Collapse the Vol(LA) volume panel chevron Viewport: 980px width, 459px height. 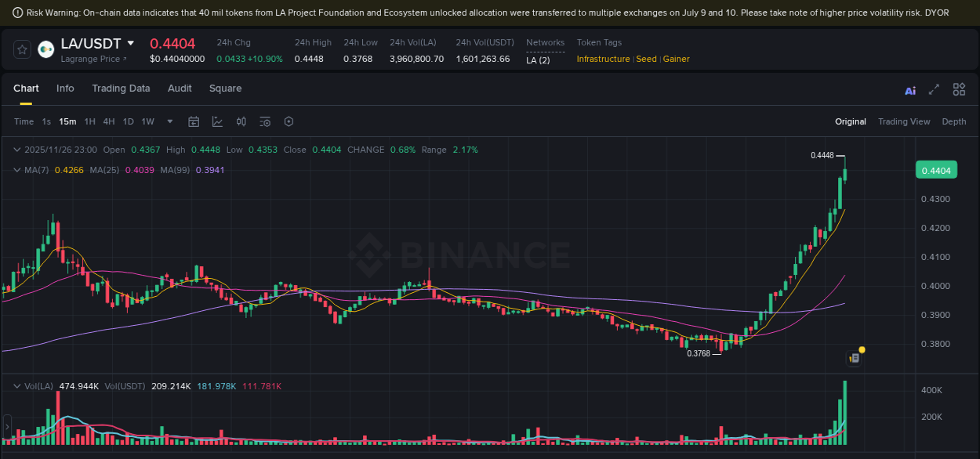pyautogui.click(x=16, y=385)
